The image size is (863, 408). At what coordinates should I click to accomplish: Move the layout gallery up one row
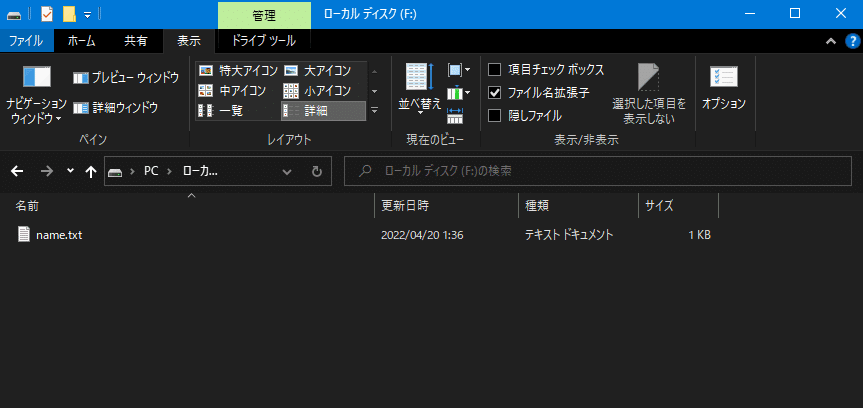tap(374, 71)
